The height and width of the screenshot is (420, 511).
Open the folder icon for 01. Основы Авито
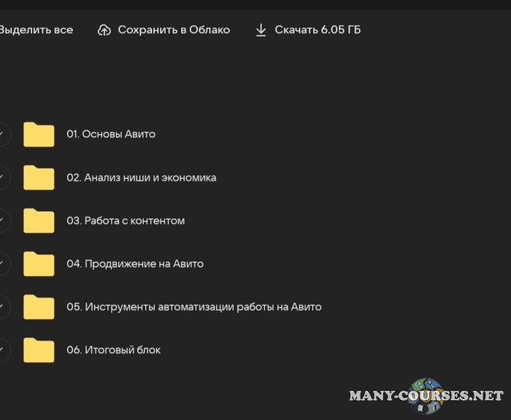point(39,134)
